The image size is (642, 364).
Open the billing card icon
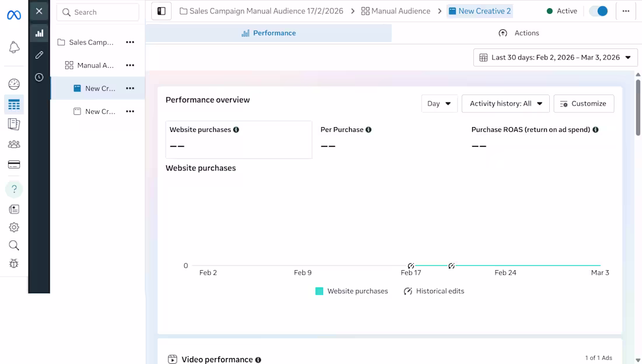(14, 165)
